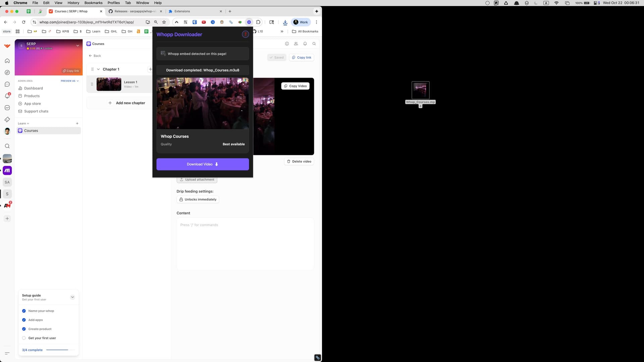Mark the Get your first user step complete
The height and width of the screenshot is (362, 644).
[24, 338]
